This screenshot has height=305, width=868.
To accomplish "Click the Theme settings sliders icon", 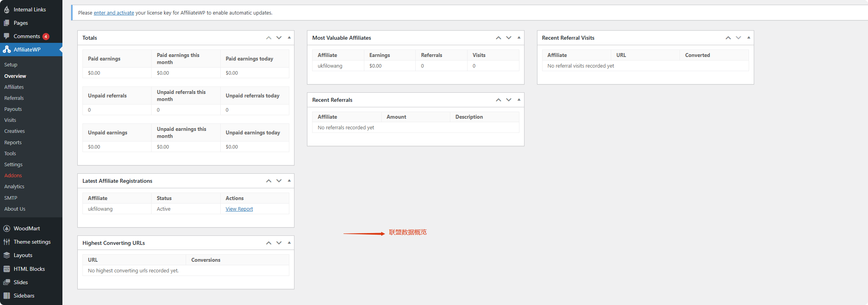I will click(x=7, y=242).
